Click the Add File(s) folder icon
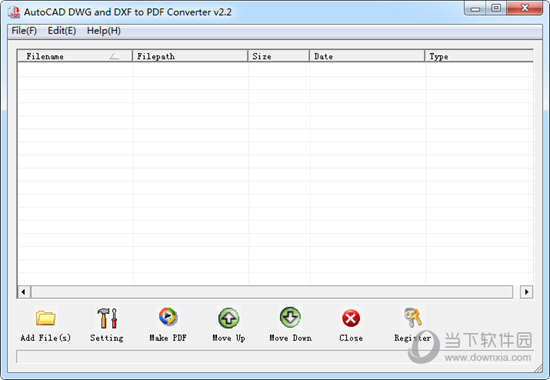This screenshot has width=550, height=380. (46, 318)
